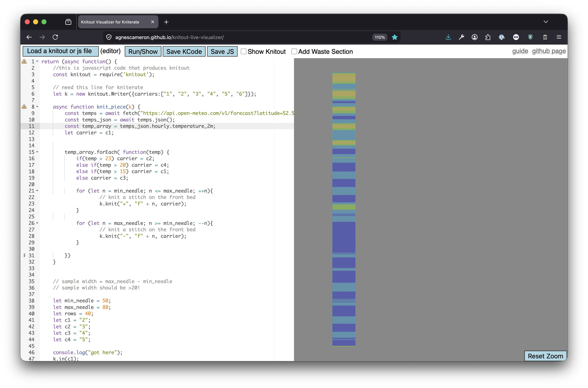
Task: Click 'if(temp > 23) carrier = c2;' line
Action: point(115,158)
